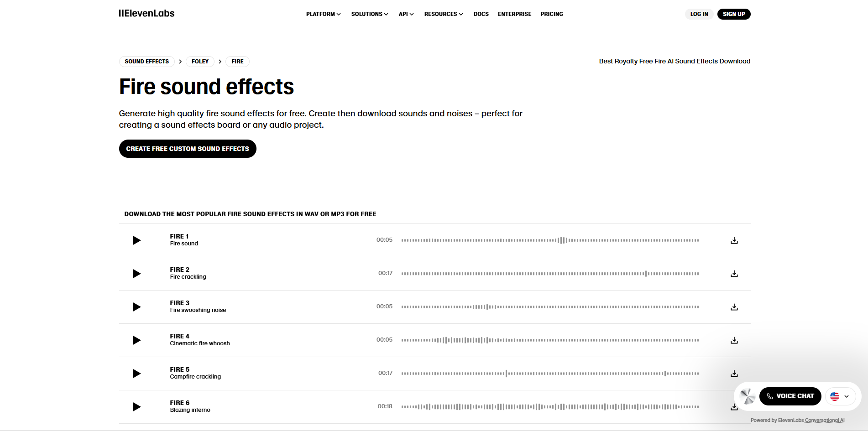Download the Fire 1 sound effect
868x431 pixels.
coord(734,240)
